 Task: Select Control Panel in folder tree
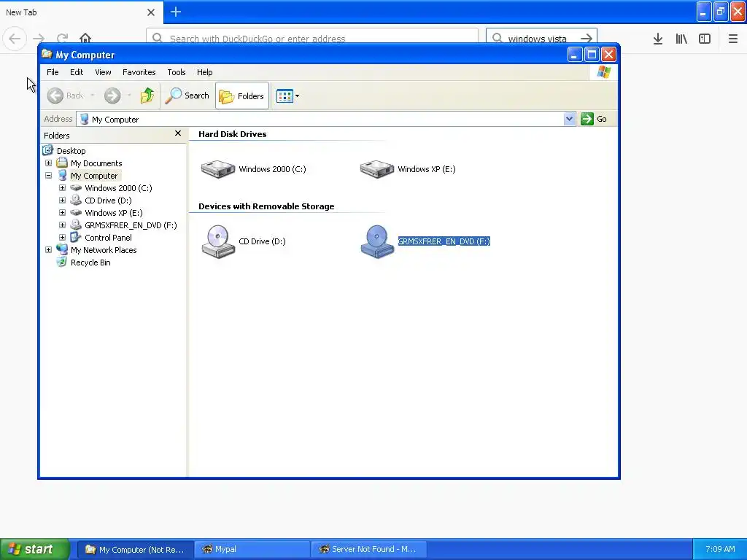click(108, 238)
